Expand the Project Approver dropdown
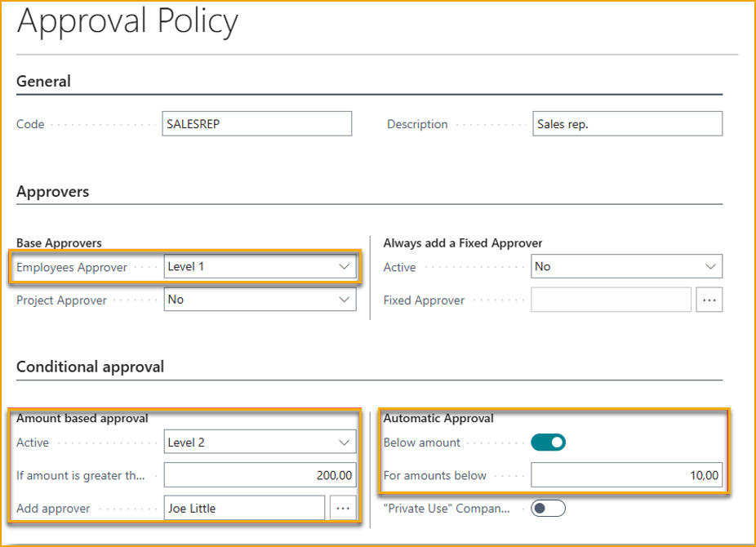Image resolution: width=756 pixels, height=547 pixels. 260,300
